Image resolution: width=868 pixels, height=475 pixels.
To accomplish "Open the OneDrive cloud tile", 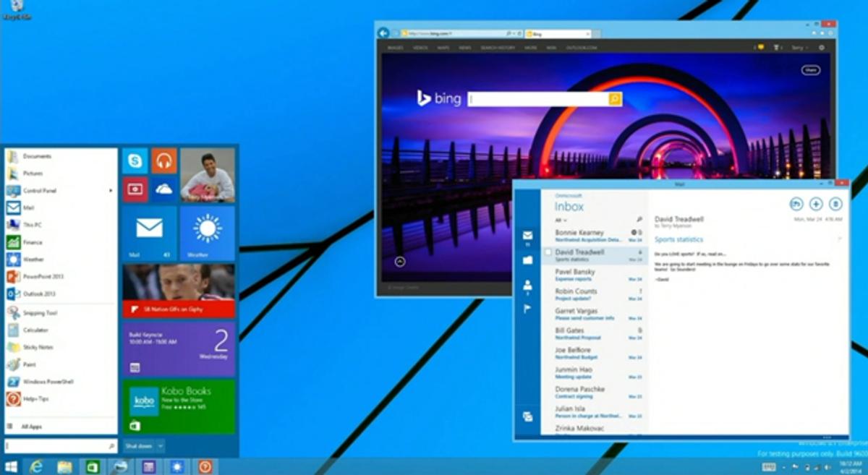I will [x=164, y=189].
